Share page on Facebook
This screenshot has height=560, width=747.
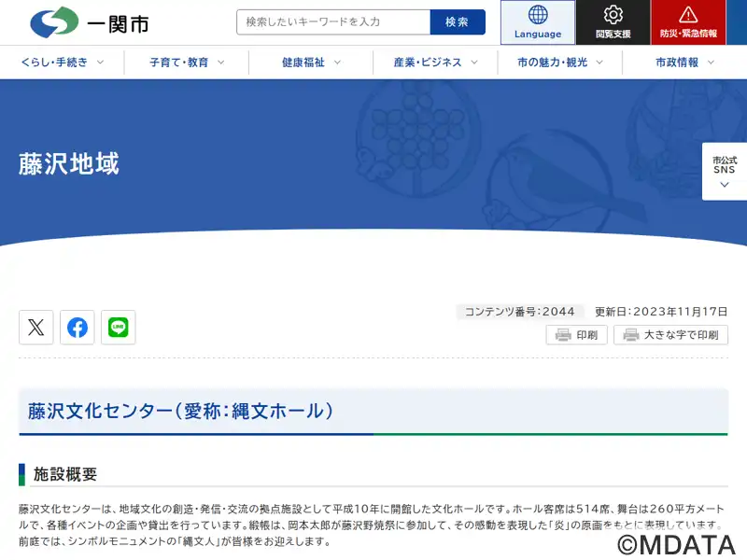(x=78, y=328)
